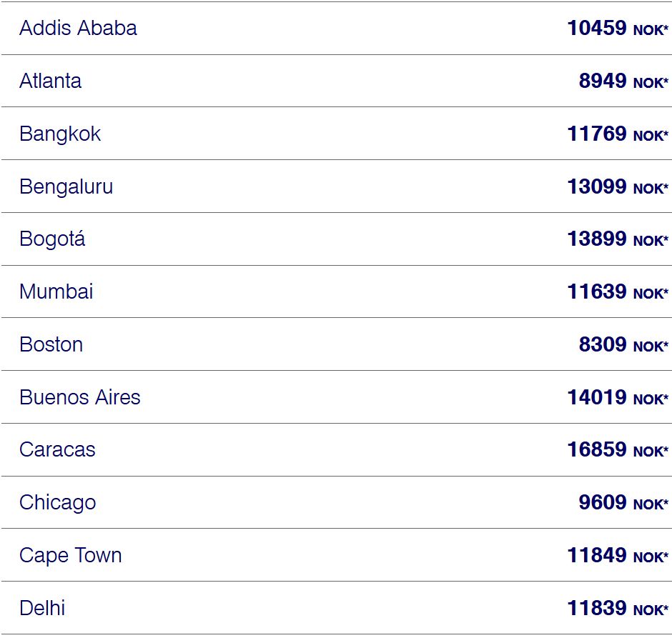This screenshot has width=672, height=638.
Task: Open the Chicago destination link
Action: (x=57, y=503)
